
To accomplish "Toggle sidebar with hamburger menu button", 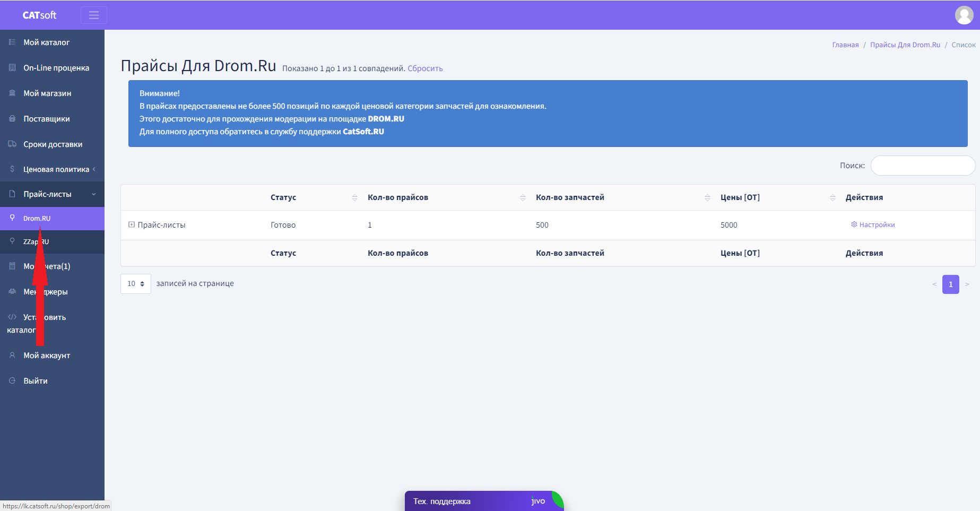I will (93, 15).
